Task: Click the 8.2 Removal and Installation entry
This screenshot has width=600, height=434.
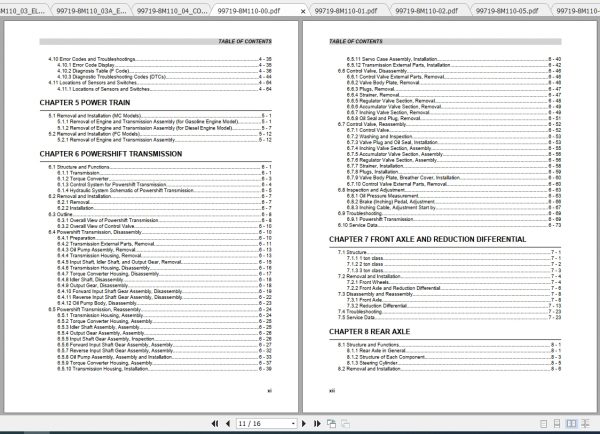Action: (449, 369)
